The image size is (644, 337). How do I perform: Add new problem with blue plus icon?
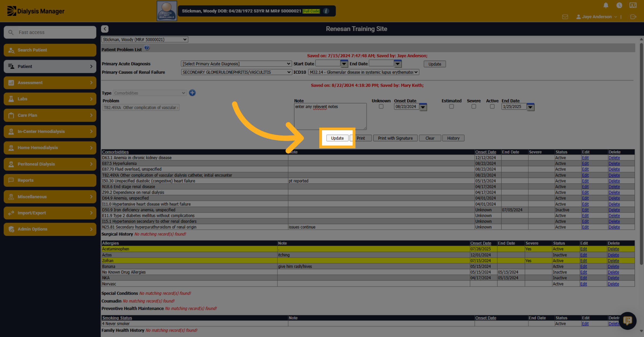pos(192,93)
